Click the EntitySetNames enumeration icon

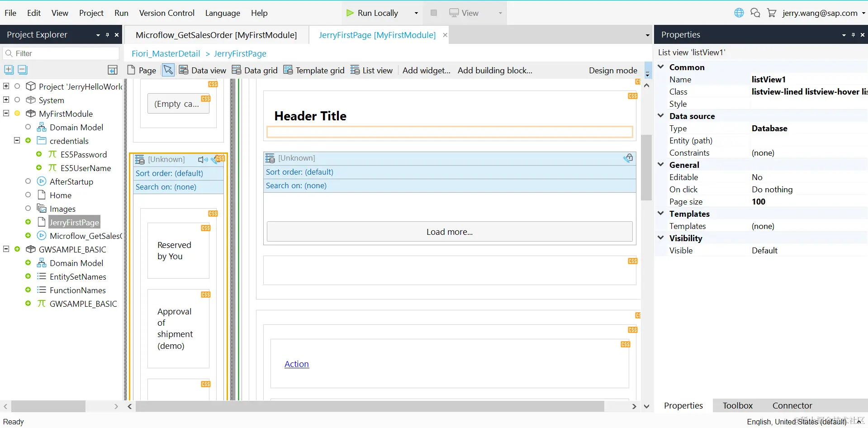42,276
